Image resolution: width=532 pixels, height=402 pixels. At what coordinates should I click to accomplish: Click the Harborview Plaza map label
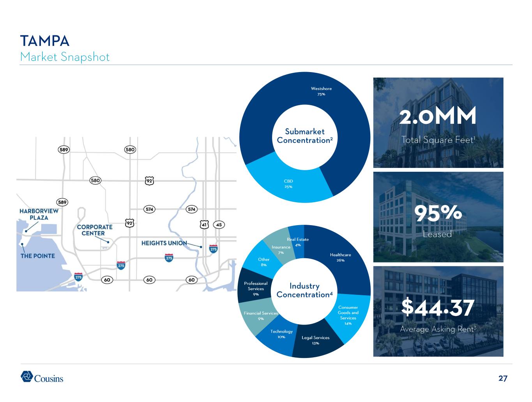pos(39,214)
